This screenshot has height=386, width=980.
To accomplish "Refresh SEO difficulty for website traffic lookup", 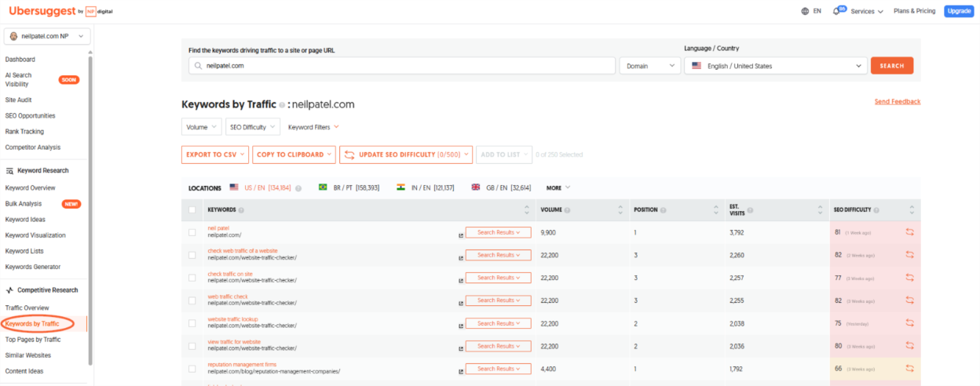I will pos(910,323).
